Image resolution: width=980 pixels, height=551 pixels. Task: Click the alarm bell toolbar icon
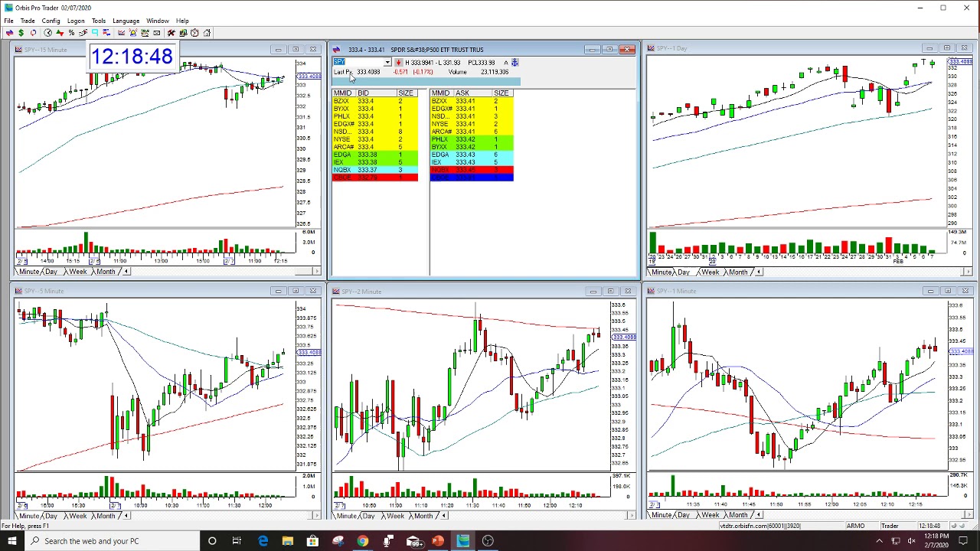click(x=133, y=33)
